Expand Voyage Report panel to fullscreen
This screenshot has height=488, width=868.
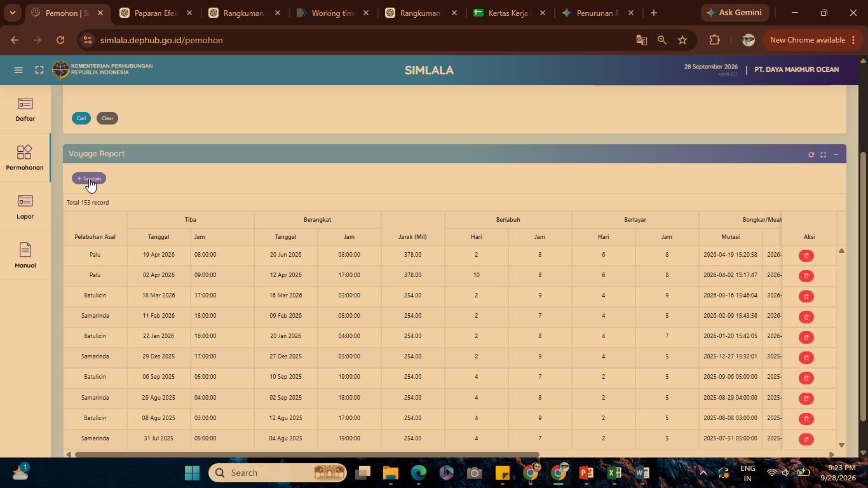coord(824,154)
